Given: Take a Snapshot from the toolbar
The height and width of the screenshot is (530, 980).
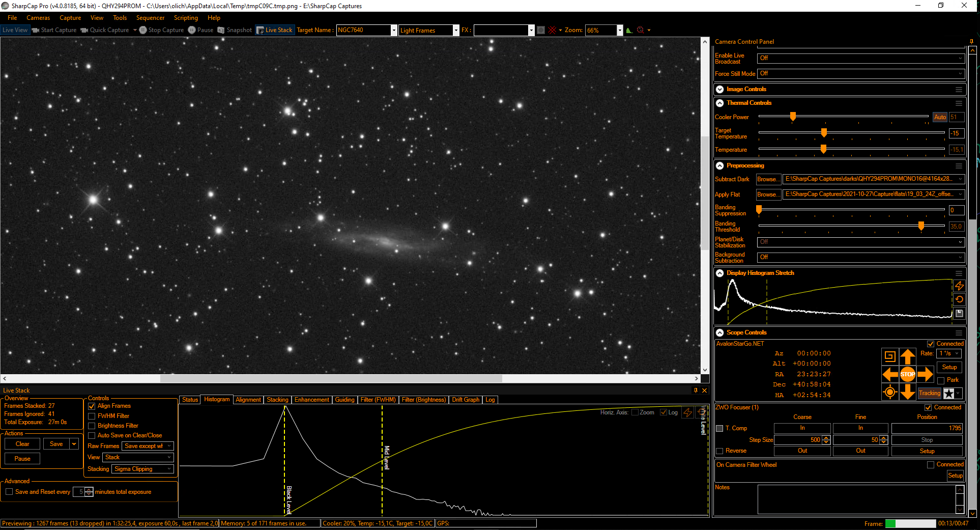Looking at the screenshot, I should tap(235, 30).
